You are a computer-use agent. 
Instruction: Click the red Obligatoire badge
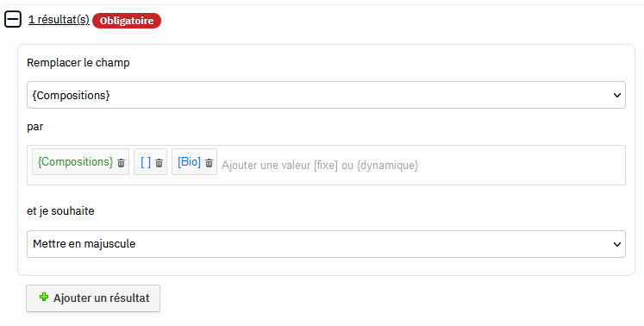click(x=127, y=21)
